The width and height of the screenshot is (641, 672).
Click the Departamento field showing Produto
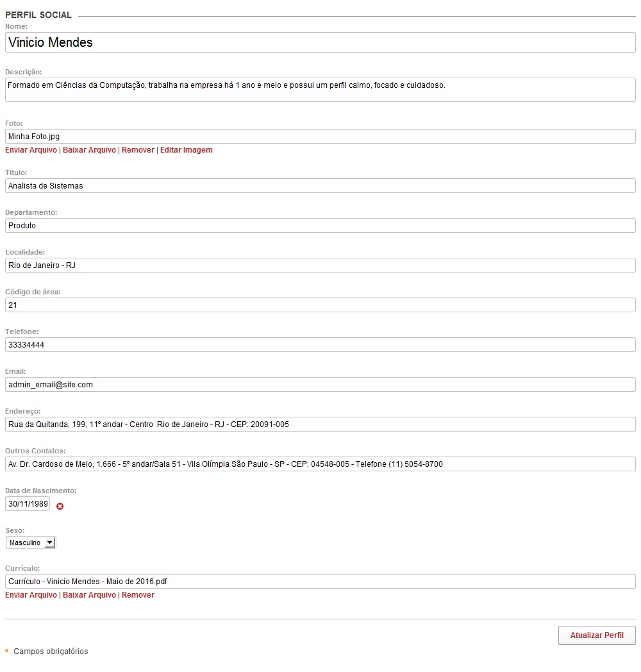click(x=320, y=226)
